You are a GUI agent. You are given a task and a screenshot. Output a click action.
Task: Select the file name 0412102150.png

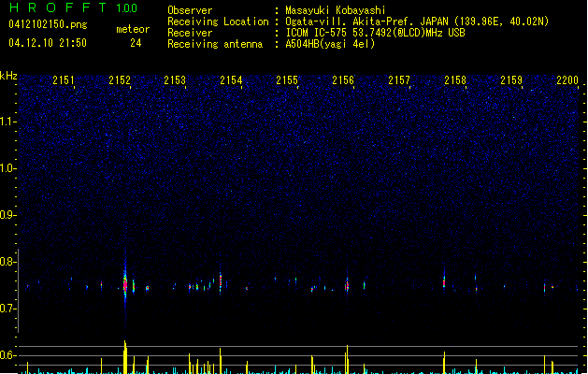click(x=48, y=25)
